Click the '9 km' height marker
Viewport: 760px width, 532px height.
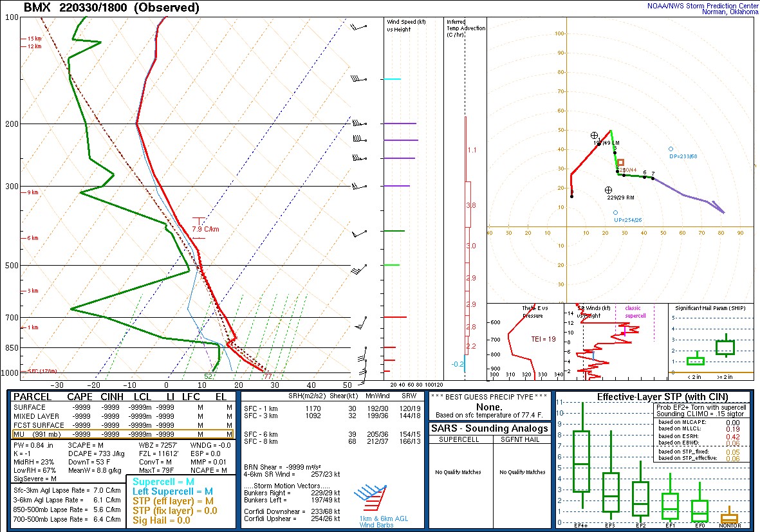coord(32,192)
